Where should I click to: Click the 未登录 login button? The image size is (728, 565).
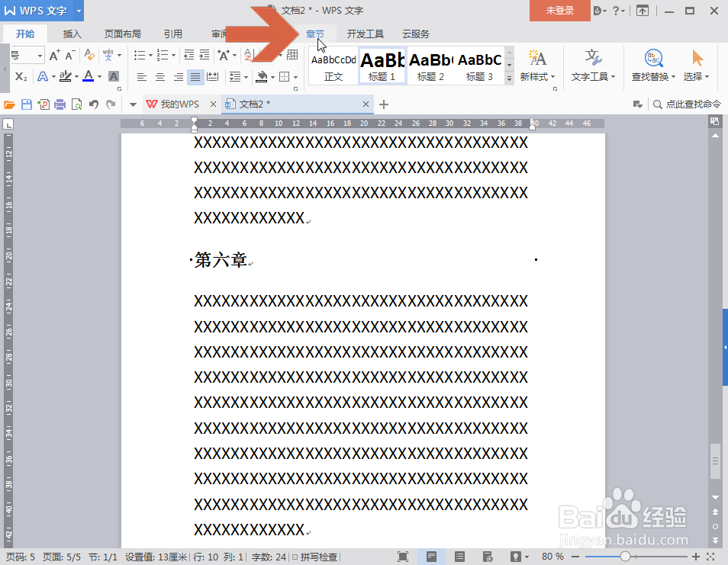coord(560,11)
